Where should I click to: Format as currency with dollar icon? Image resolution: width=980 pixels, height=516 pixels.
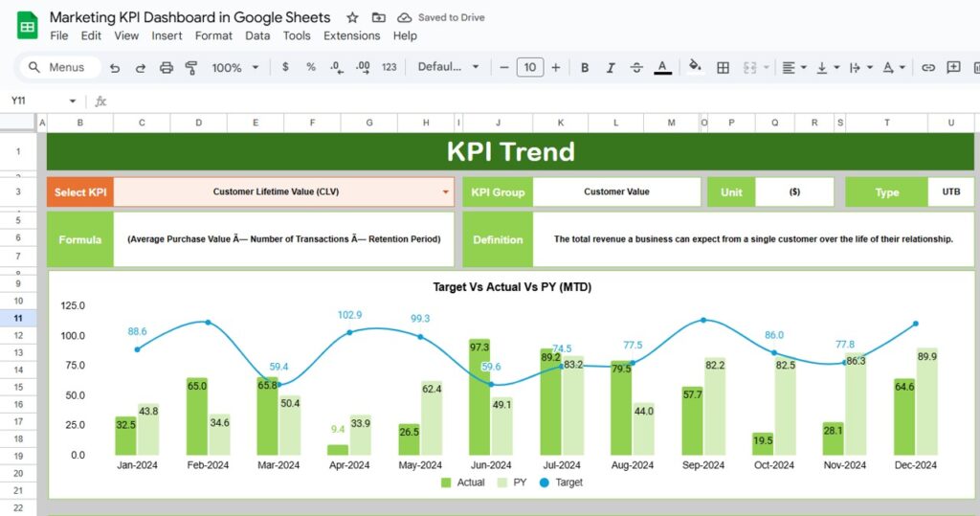click(x=285, y=67)
